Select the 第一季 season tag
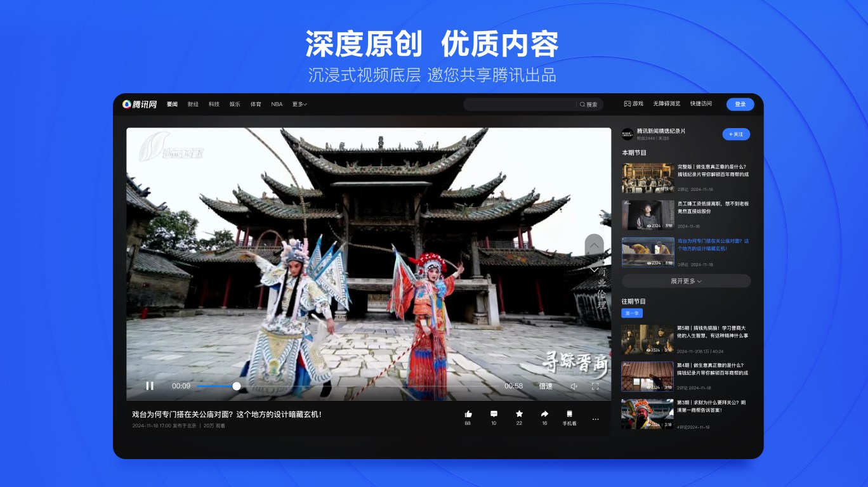The height and width of the screenshot is (487, 868). pyautogui.click(x=632, y=313)
